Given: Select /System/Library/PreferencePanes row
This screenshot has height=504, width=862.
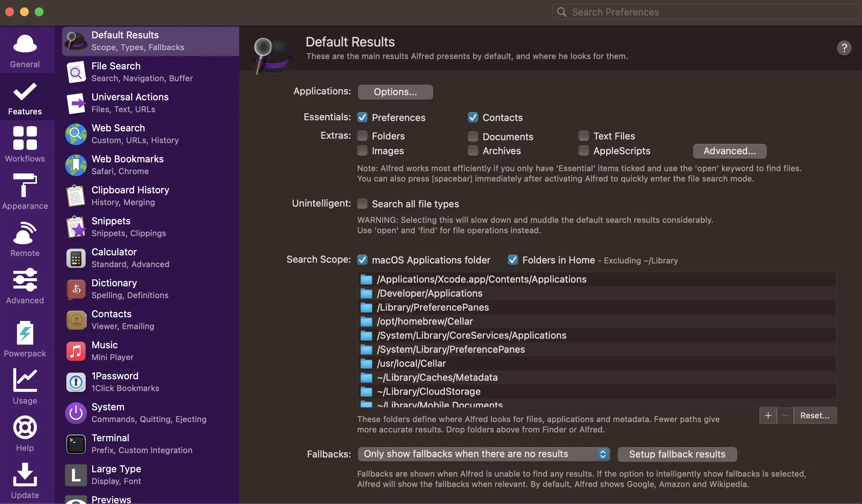Looking at the screenshot, I should point(597,349).
